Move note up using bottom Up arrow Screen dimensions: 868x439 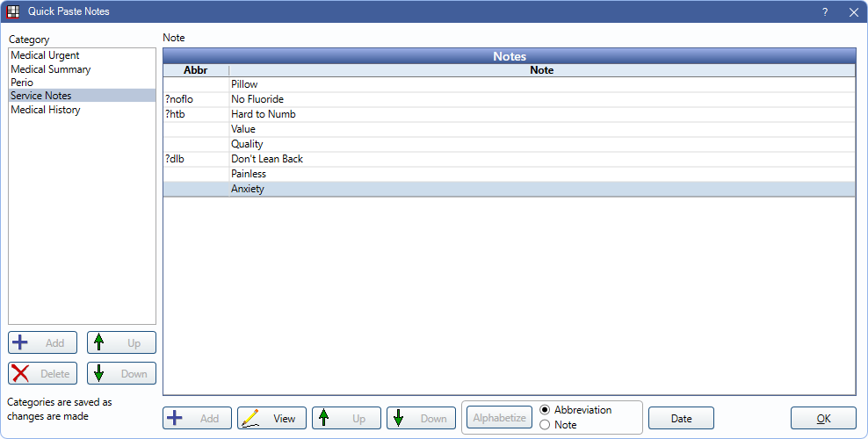(326, 418)
